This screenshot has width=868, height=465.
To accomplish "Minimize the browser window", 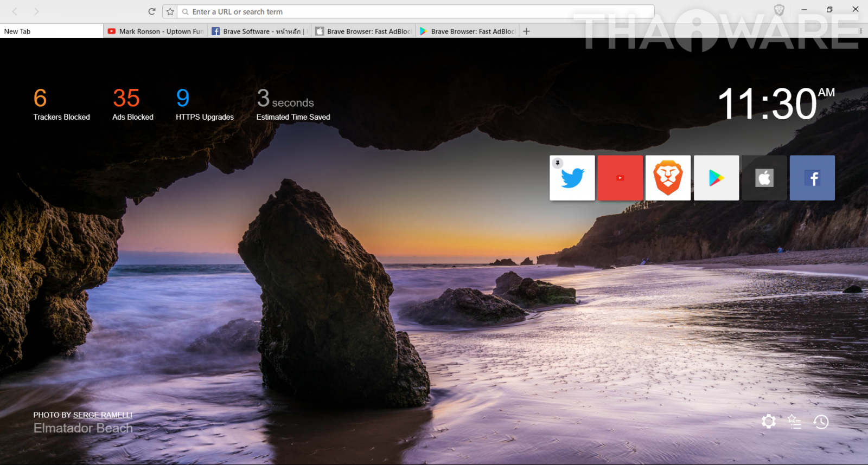I will (x=804, y=9).
